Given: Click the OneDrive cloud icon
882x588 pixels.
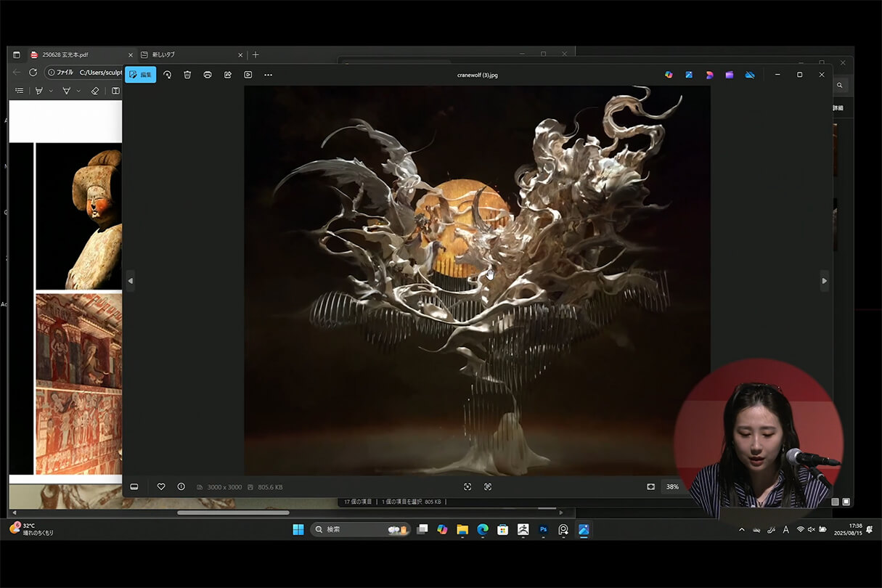Looking at the screenshot, I should (x=750, y=75).
